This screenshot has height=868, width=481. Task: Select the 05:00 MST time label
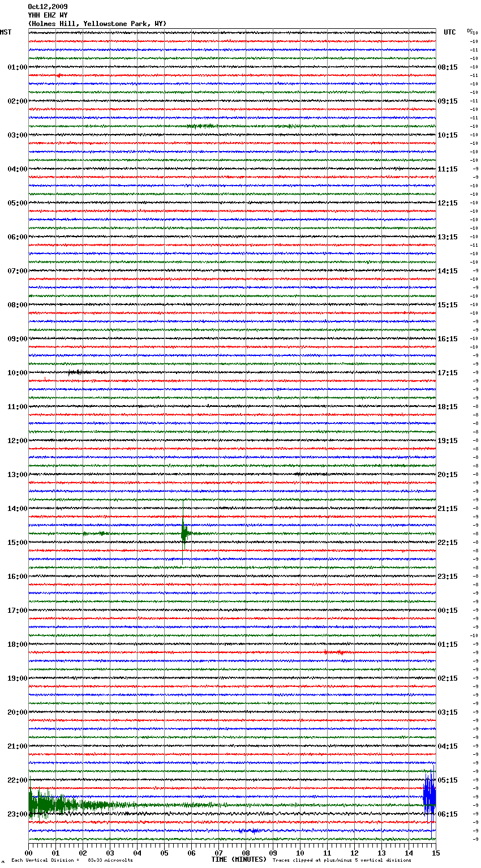tap(18, 203)
